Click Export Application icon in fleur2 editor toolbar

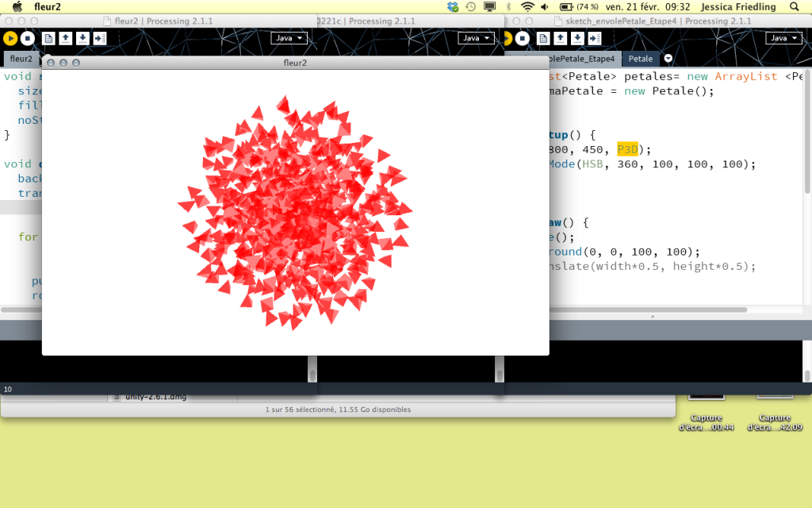pos(99,38)
